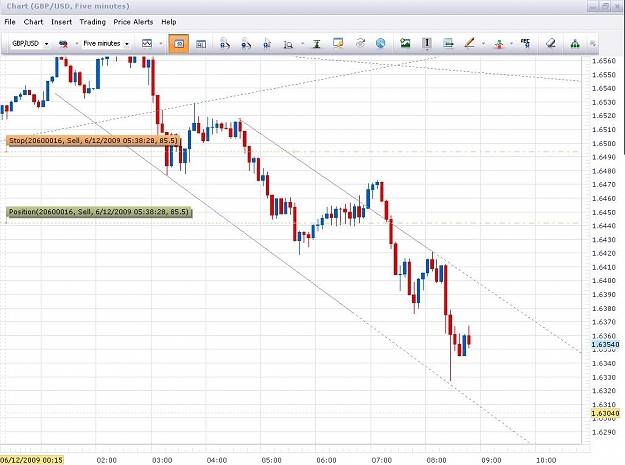This screenshot has height=465, width=625.
Task: Click the chart window with pencil icon
Action: point(338,43)
